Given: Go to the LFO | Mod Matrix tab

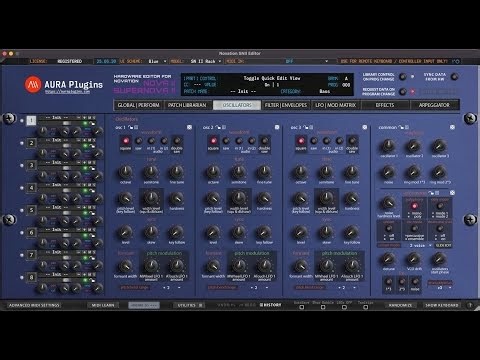Looking at the screenshot, I should (336, 105).
